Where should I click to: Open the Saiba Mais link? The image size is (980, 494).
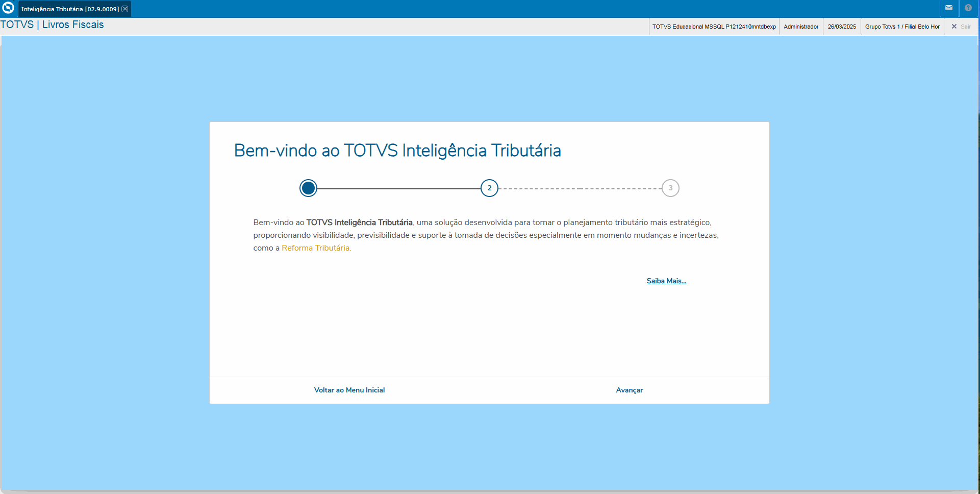pyautogui.click(x=666, y=281)
